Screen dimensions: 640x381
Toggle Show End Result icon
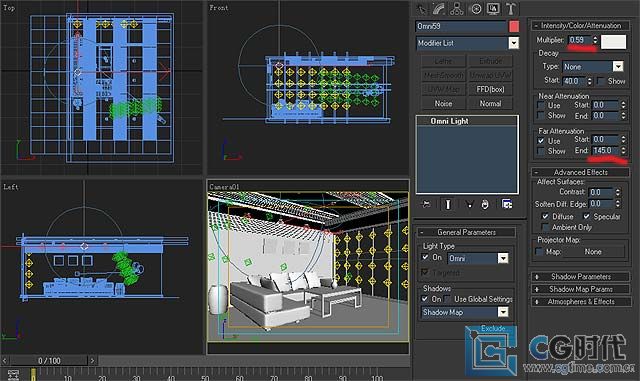(x=448, y=204)
